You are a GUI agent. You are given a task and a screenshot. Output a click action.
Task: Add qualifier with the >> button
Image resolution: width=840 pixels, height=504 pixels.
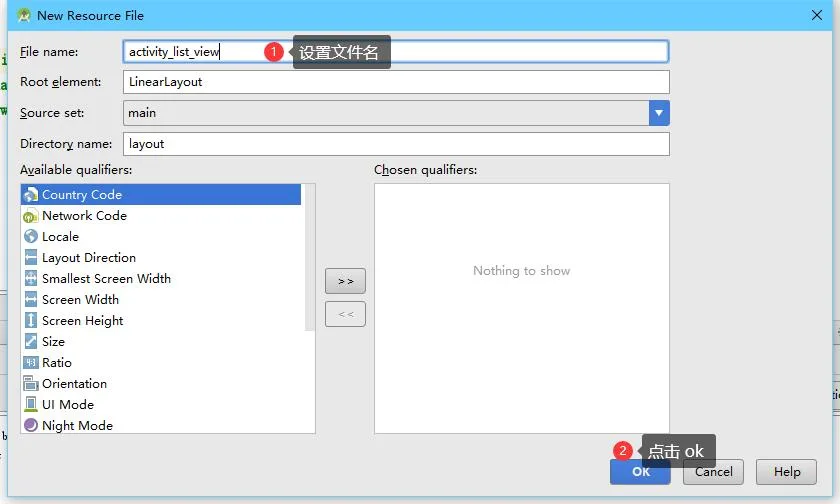click(x=346, y=281)
